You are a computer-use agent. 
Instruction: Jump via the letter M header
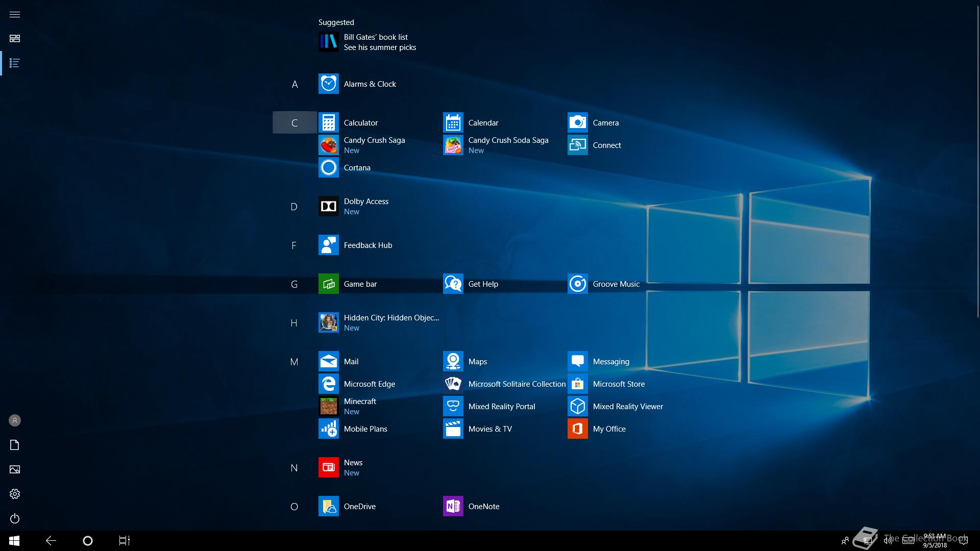coord(294,362)
